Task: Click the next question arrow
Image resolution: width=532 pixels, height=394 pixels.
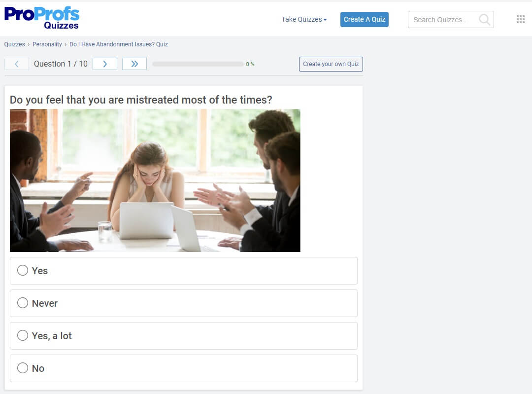Action: 104,64
